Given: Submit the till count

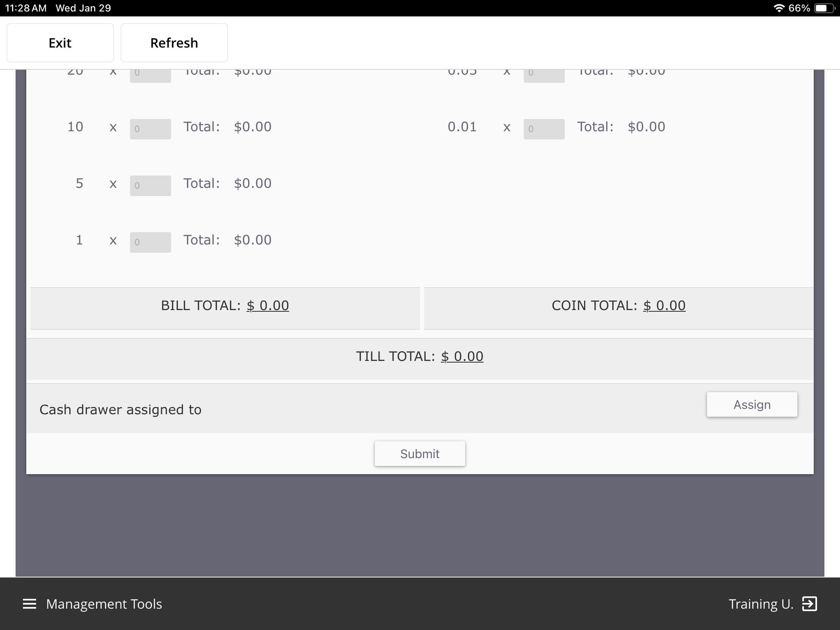Looking at the screenshot, I should click(x=420, y=454).
